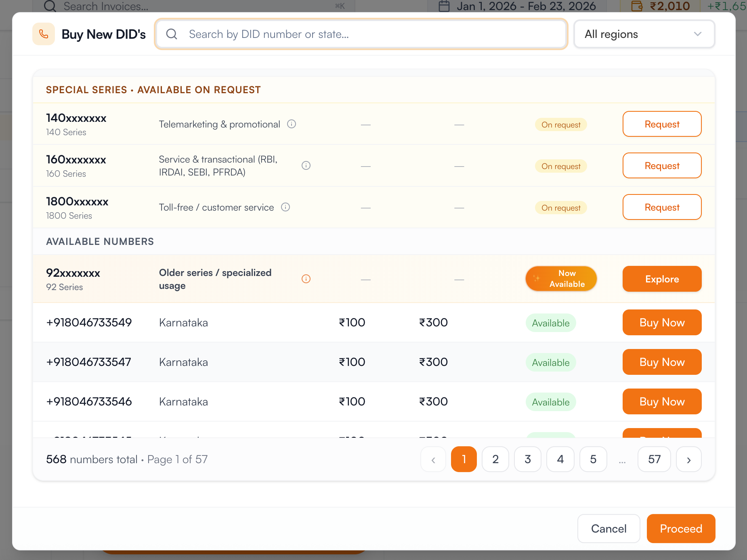Click orange info icon for 92 Series

click(306, 279)
